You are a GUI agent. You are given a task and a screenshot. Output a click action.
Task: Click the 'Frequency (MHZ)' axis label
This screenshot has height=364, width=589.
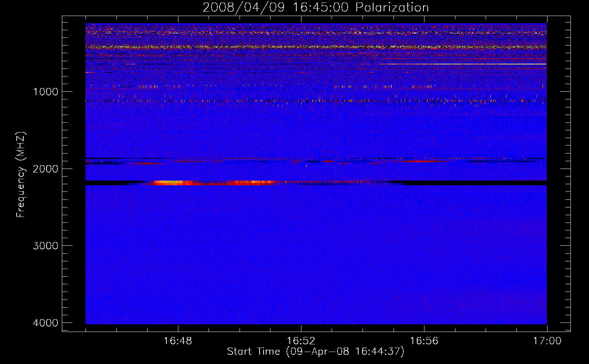[21, 174]
